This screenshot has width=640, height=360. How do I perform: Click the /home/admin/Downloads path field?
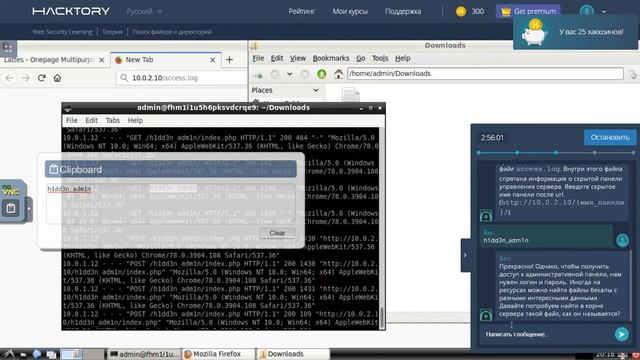(x=485, y=73)
